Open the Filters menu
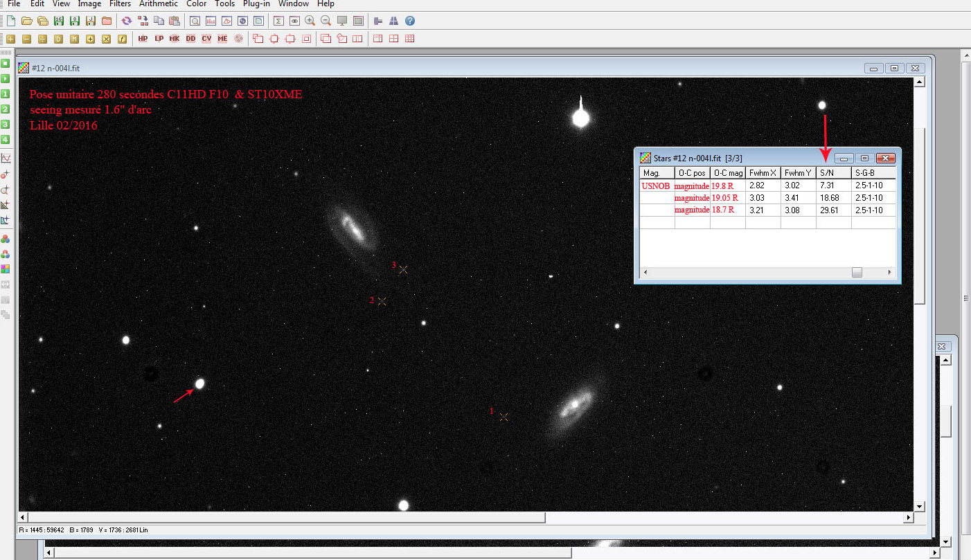The image size is (971, 560). coord(121,4)
